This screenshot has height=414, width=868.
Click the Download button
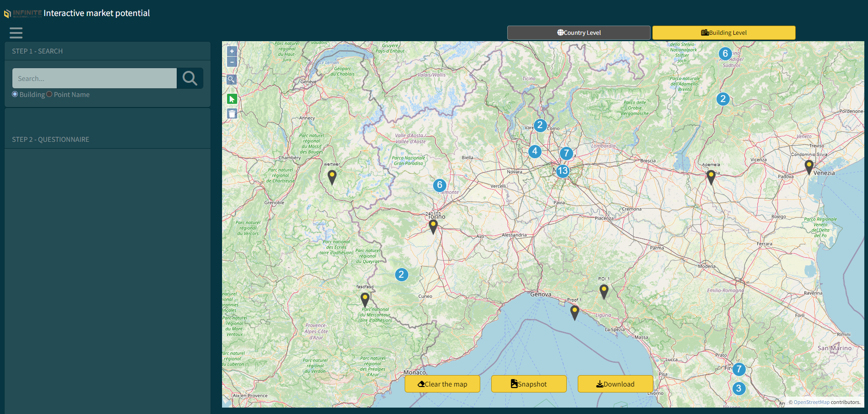coord(615,384)
